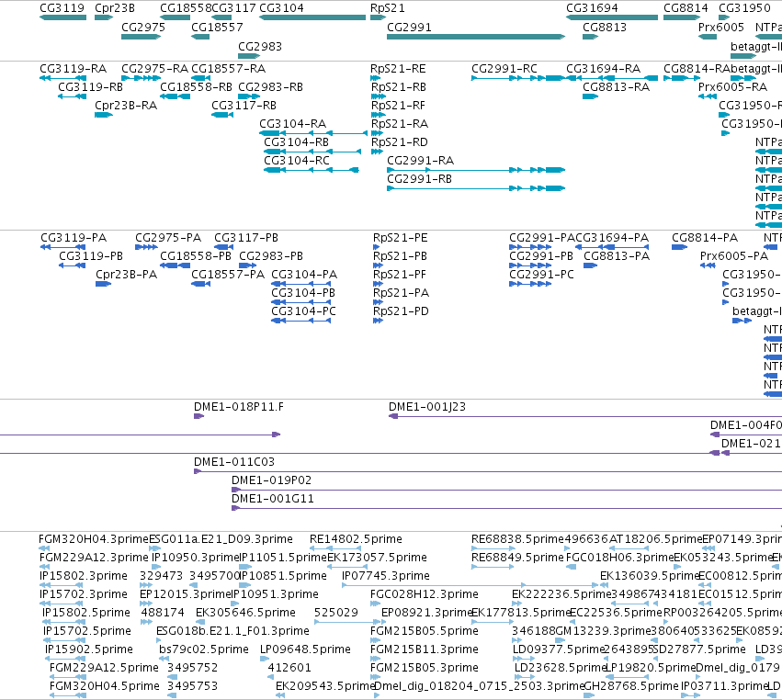This screenshot has width=782, height=700.
Task: Click BAC clone DME1-001G11
Action: point(506,508)
